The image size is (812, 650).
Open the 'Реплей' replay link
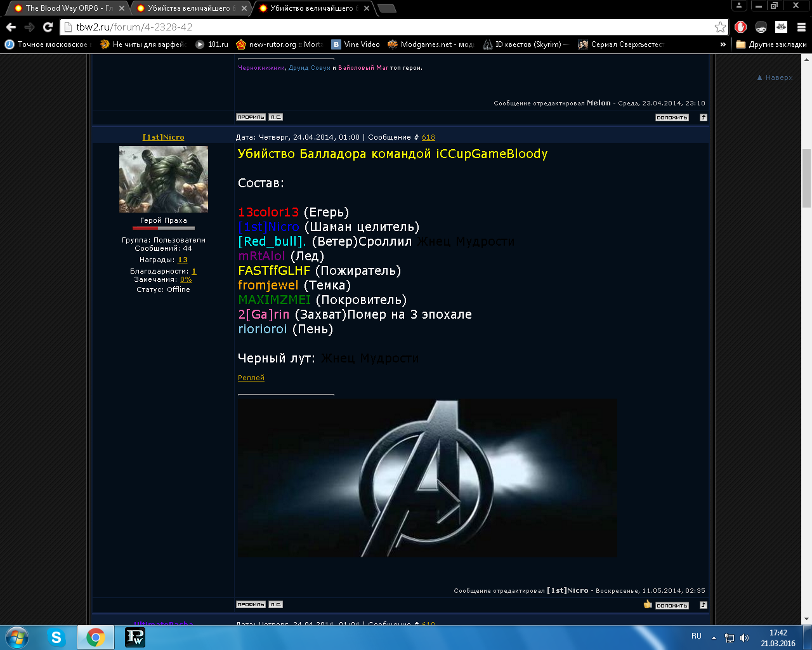pos(251,378)
